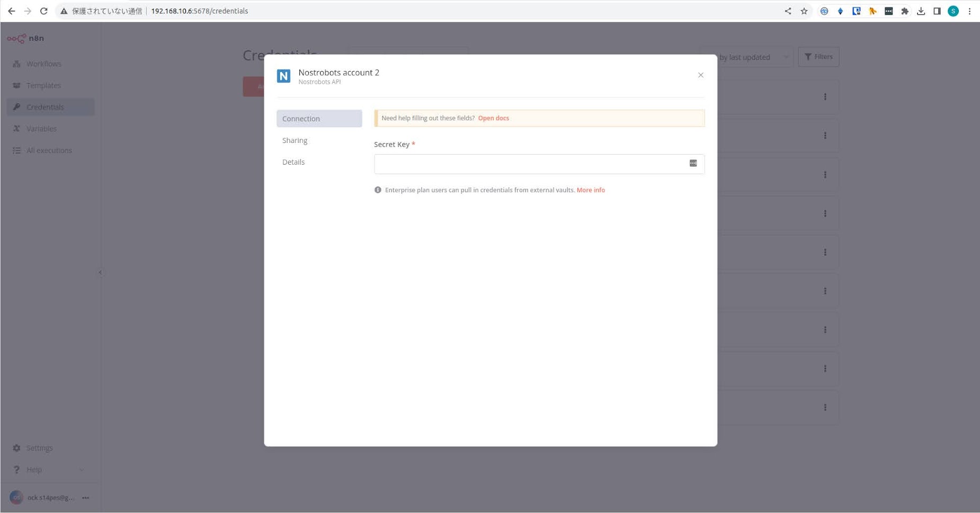The height and width of the screenshot is (513, 980).
Task: Collapse the sidebar with chevron handle
Action: 100,273
